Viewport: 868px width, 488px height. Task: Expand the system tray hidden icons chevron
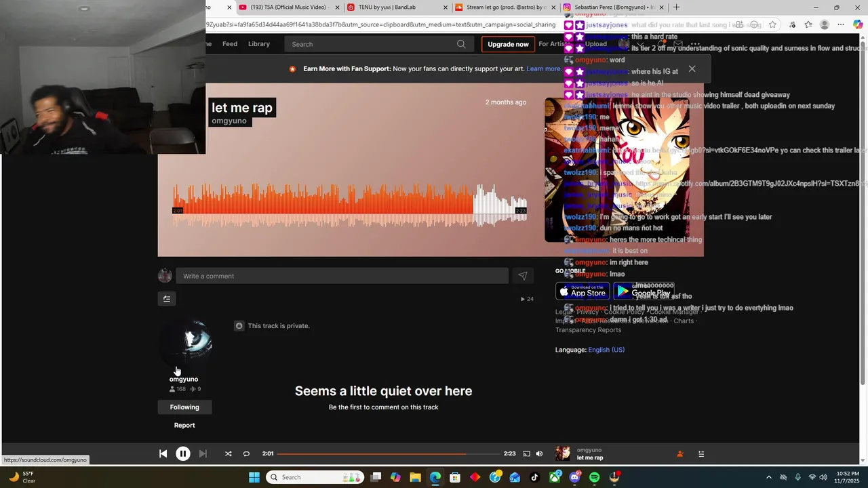click(768, 477)
